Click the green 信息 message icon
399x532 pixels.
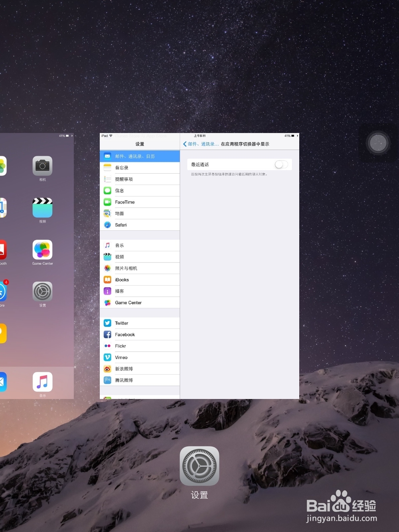(107, 191)
